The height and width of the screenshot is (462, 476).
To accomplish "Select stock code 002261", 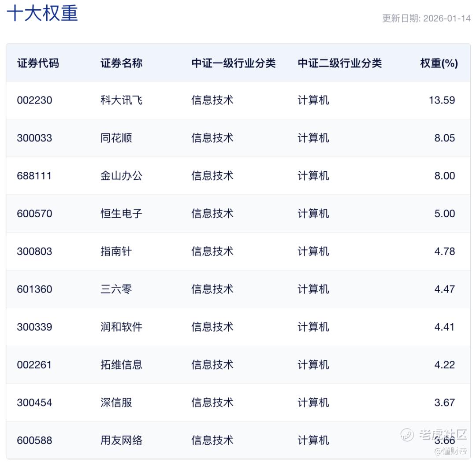I will 34,365.
